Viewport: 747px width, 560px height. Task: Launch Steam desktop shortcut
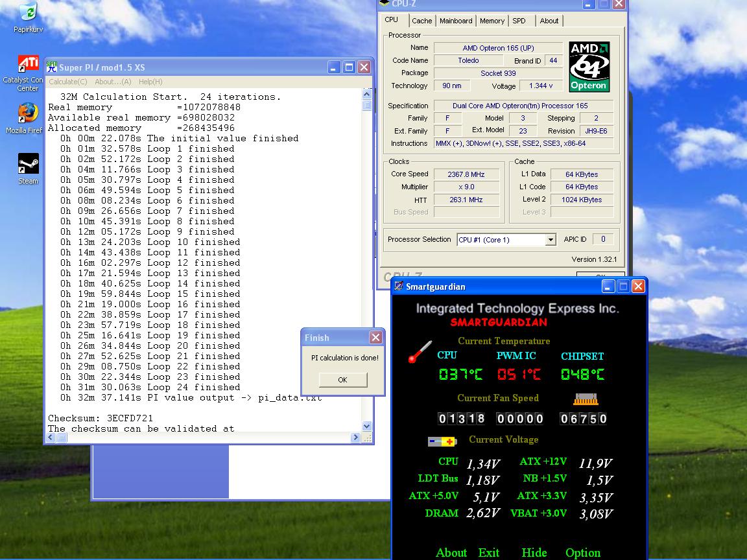point(28,169)
